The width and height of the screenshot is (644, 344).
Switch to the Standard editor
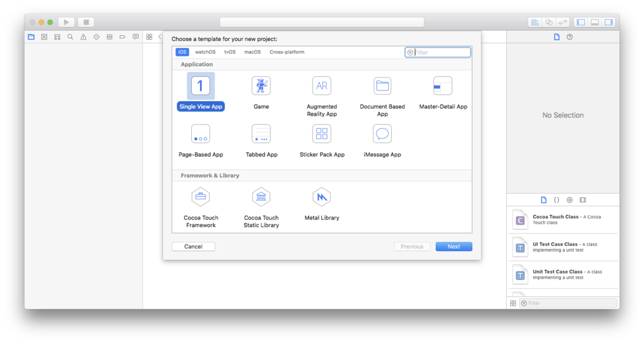[535, 22]
